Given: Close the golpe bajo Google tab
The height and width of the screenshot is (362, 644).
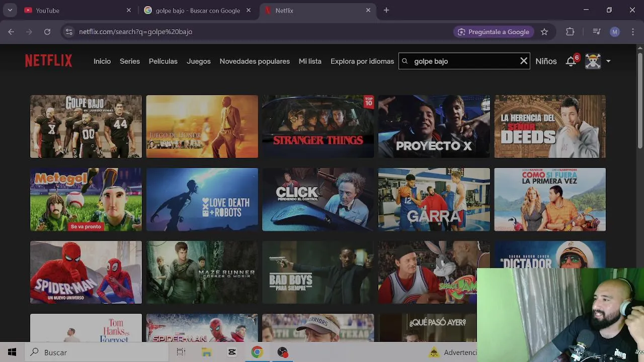Looking at the screenshot, I should click(x=249, y=10).
